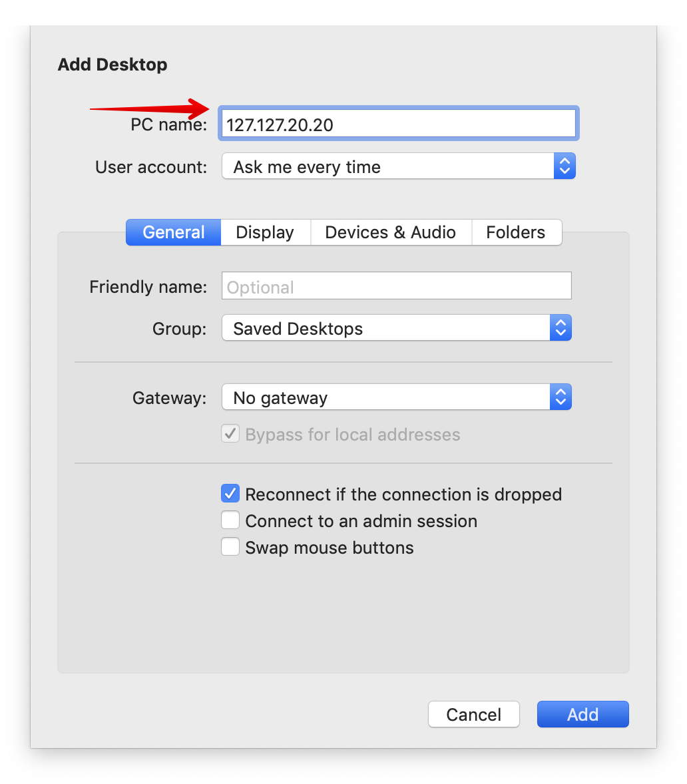Toggle Bypass for local addresses
Viewport: 687px width, 784px height.
coord(230,433)
